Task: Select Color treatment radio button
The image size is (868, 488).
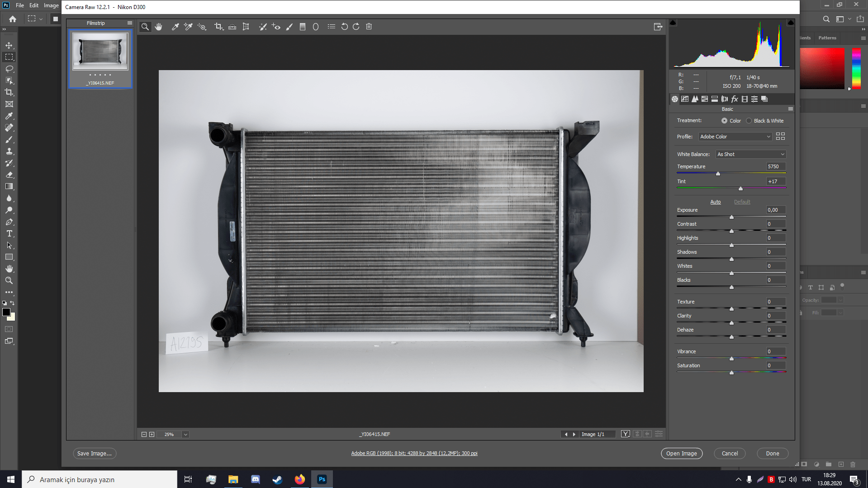Action: tap(724, 121)
